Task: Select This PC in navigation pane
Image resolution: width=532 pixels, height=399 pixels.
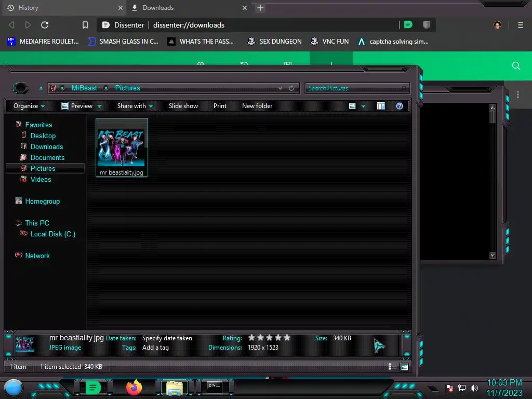Action: coord(37,223)
